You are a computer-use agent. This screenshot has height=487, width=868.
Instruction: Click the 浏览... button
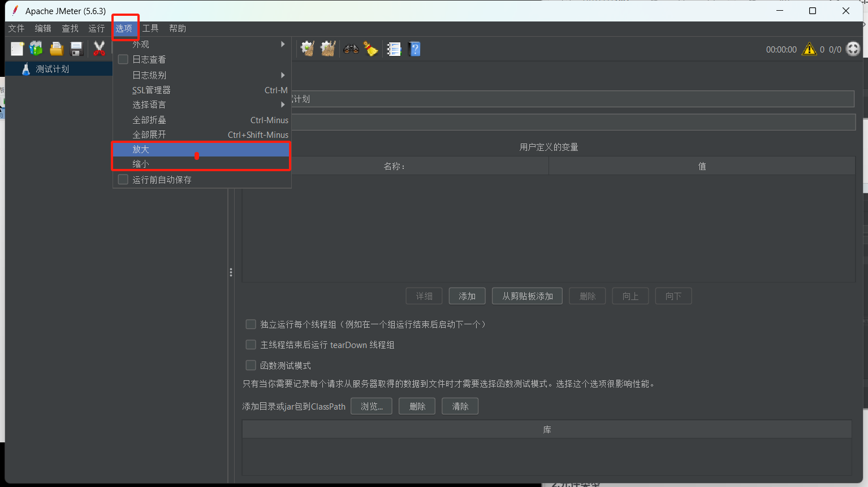coord(372,406)
